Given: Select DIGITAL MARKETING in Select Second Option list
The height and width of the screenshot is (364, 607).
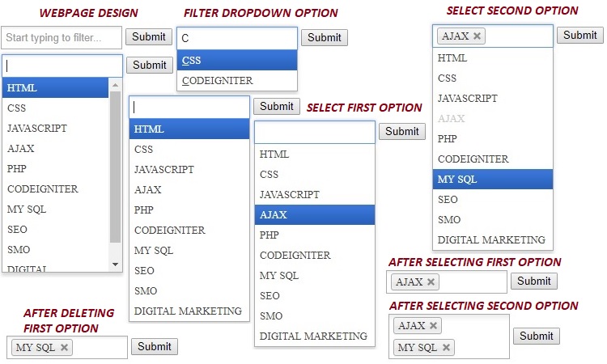Looking at the screenshot, I should coord(491,240).
